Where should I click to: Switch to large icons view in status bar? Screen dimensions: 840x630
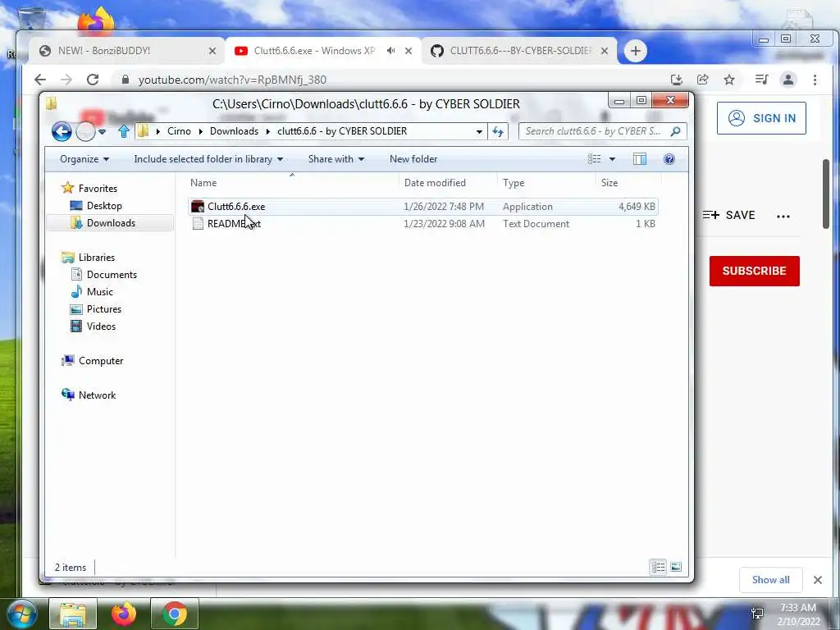coord(676,567)
